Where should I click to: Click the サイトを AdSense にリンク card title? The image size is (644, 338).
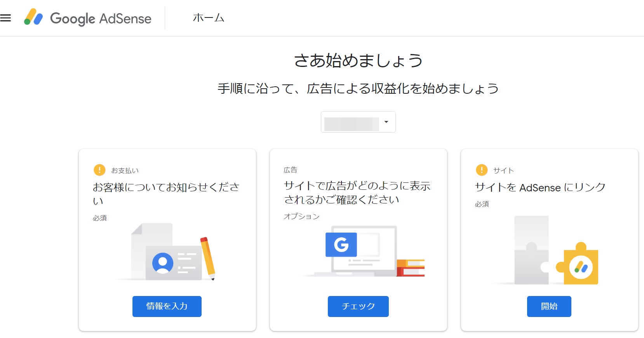point(540,187)
